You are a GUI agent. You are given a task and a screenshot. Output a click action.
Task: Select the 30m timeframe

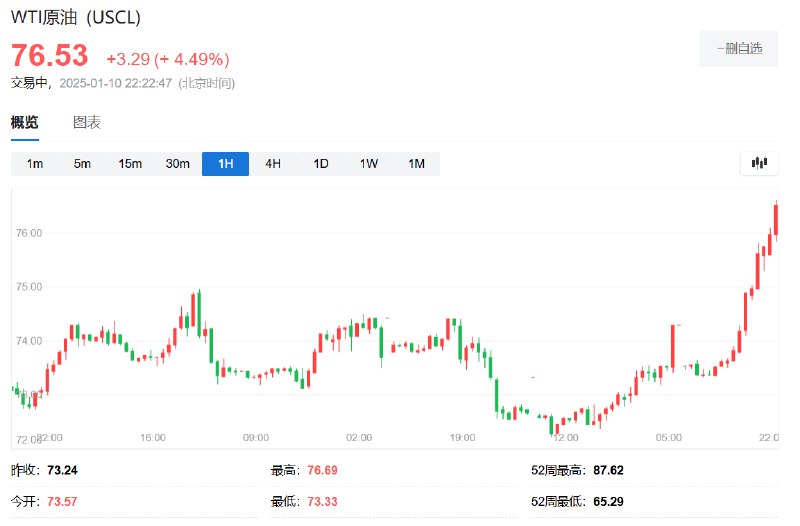tap(178, 164)
